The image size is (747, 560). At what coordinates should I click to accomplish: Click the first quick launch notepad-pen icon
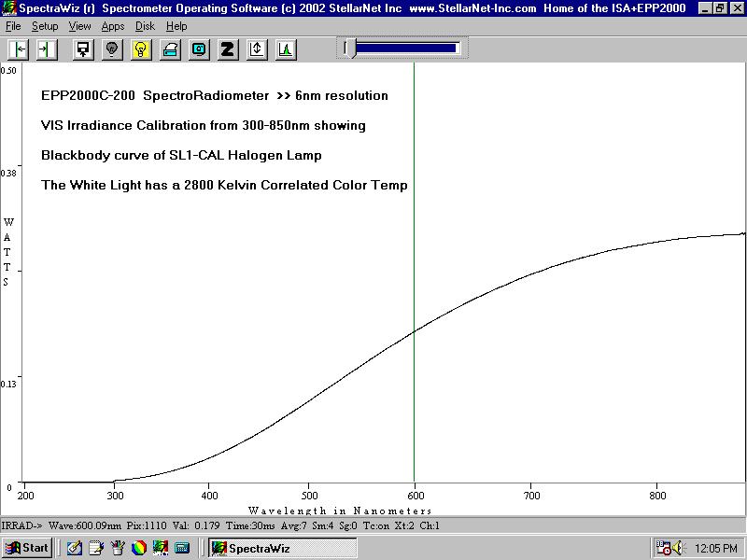click(75, 548)
